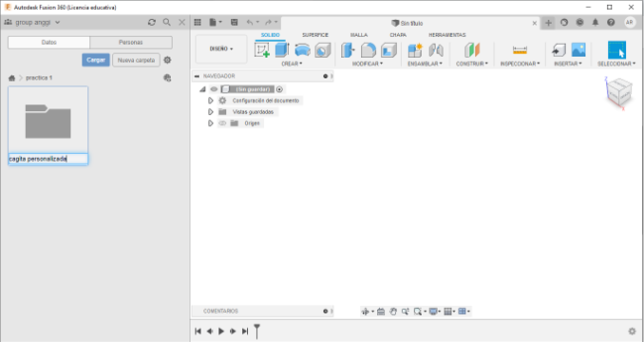The image size is (644, 342).
Task: Toggle visibility of unsaved root component
Action: tap(214, 89)
